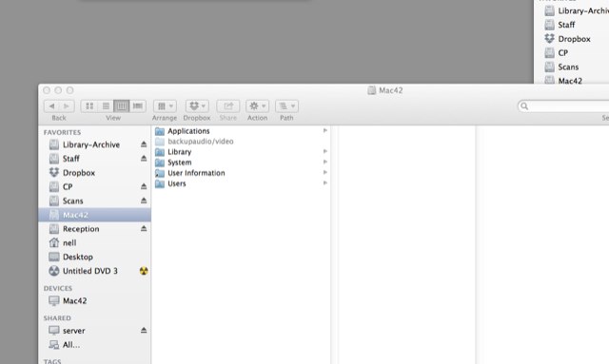Switch to icon view mode

(x=89, y=105)
